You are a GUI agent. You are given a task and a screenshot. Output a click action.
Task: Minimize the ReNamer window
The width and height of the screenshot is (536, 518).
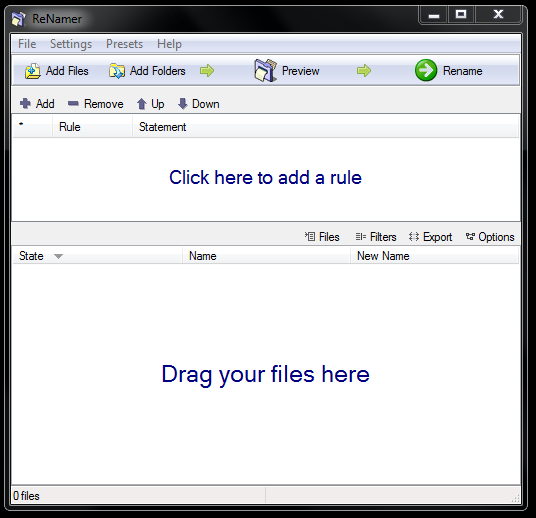(434, 15)
